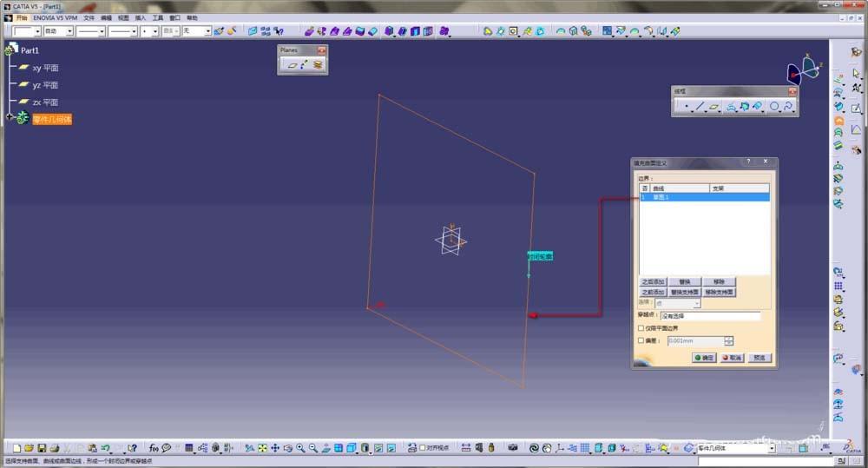Click the New file icon
This screenshot has height=468, width=868.
(16, 448)
